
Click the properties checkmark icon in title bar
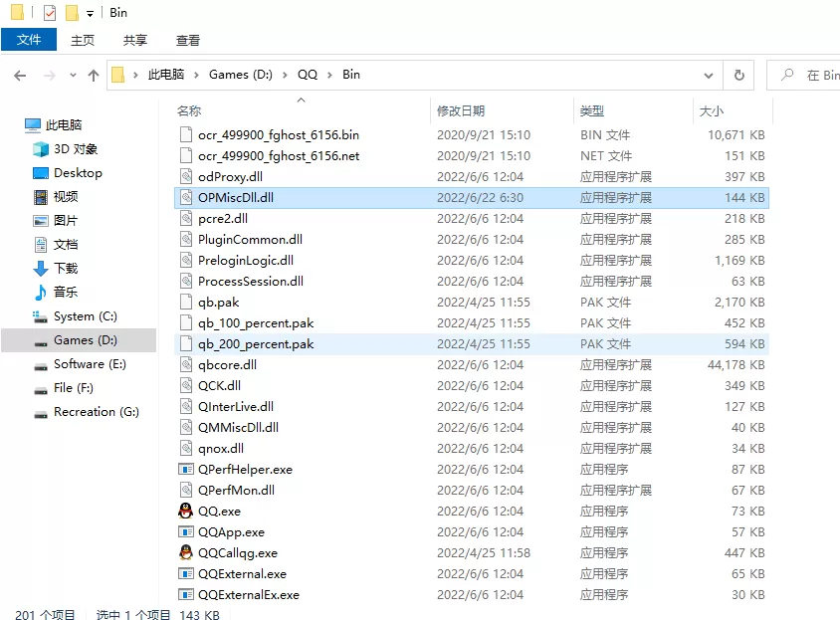[50, 13]
